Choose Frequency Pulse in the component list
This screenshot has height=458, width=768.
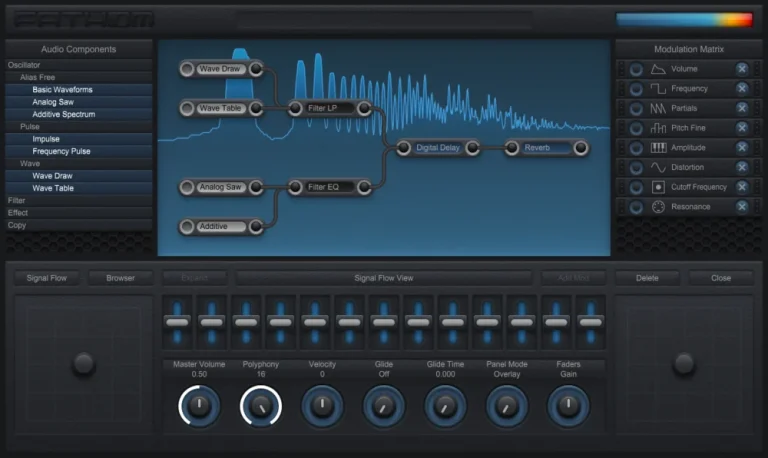click(x=78, y=151)
